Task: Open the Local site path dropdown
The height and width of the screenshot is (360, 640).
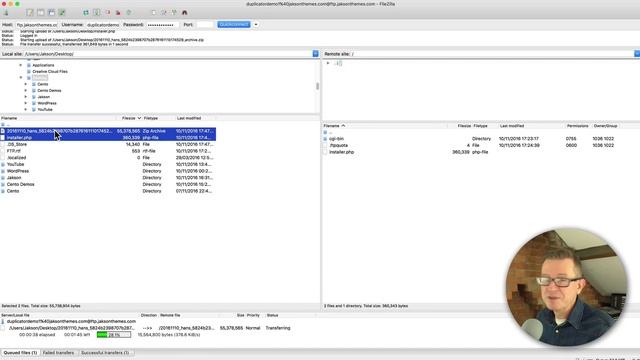Action: 316,54
